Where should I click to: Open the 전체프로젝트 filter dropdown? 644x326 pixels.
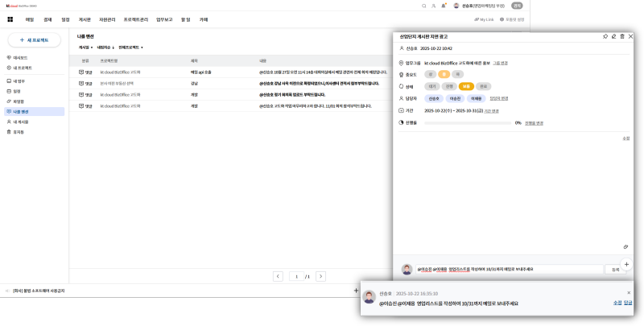[130, 47]
